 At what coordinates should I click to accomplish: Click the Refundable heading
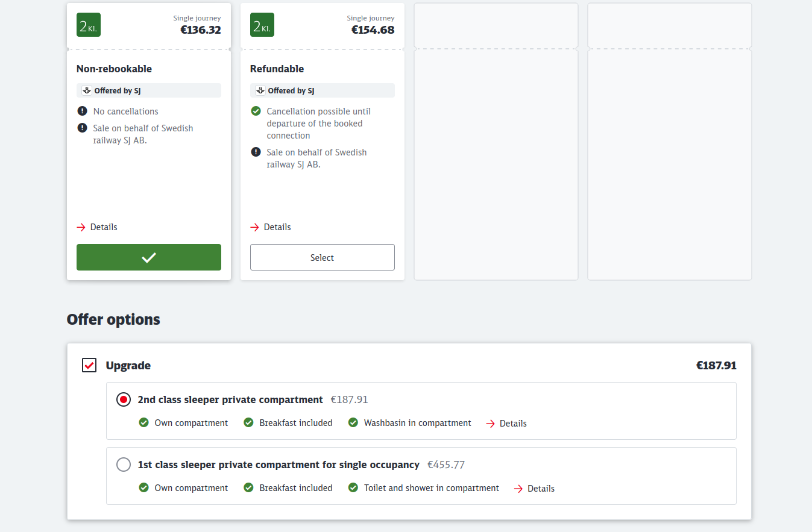pos(277,69)
